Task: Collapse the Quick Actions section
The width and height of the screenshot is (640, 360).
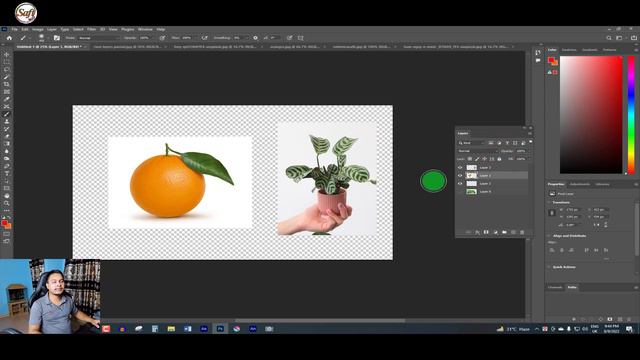Action: pyautogui.click(x=549, y=267)
